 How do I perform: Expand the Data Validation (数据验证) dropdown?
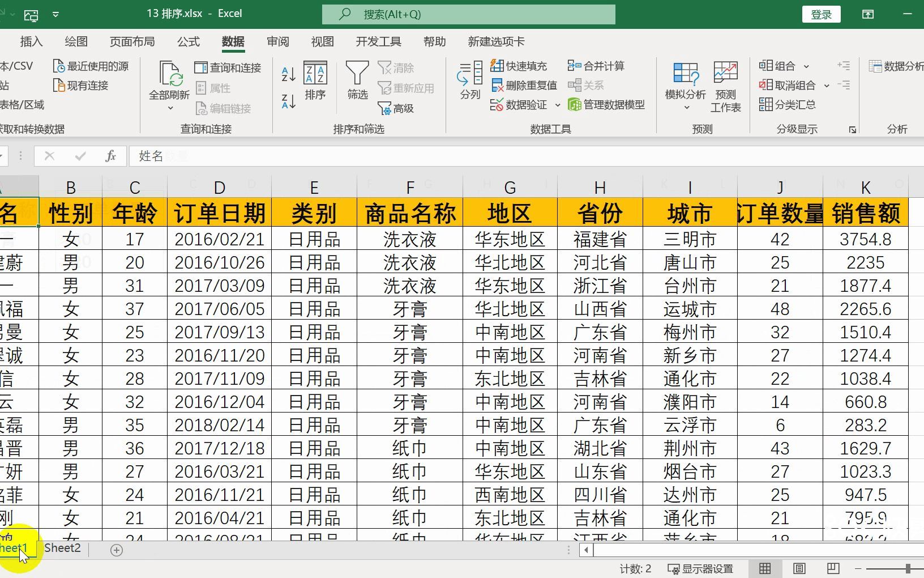pyautogui.click(x=558, y=105)
